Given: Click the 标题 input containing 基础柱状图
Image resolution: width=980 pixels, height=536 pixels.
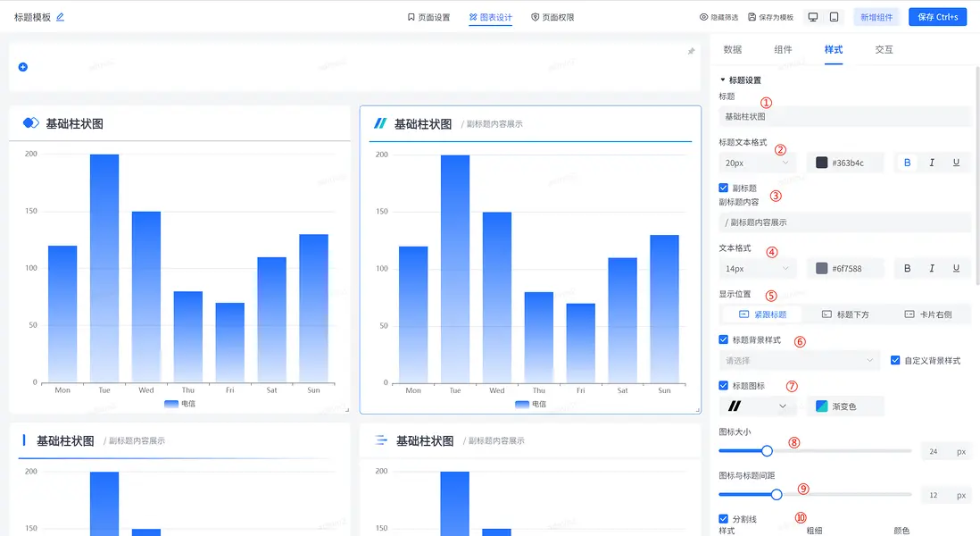Looking at the screenshot, I should click(845, 116).
